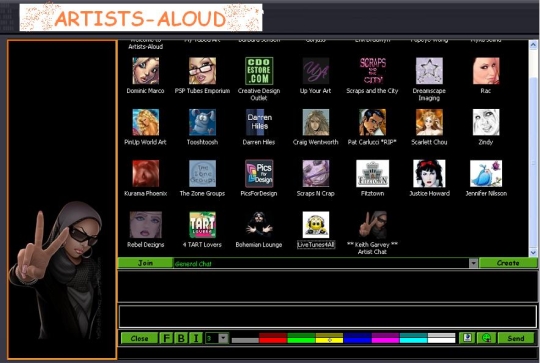This screenshot has height=363, width=540.
Task: Open the 4 TART Lovers room icon
Action: pyautogui.click(x=202, y=225)
